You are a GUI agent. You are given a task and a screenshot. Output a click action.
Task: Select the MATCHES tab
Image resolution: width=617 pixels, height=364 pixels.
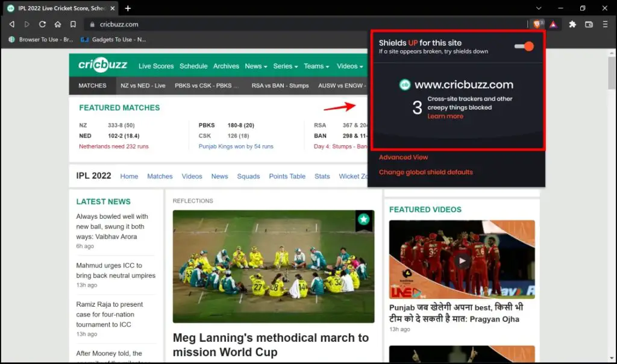(92, 86)
